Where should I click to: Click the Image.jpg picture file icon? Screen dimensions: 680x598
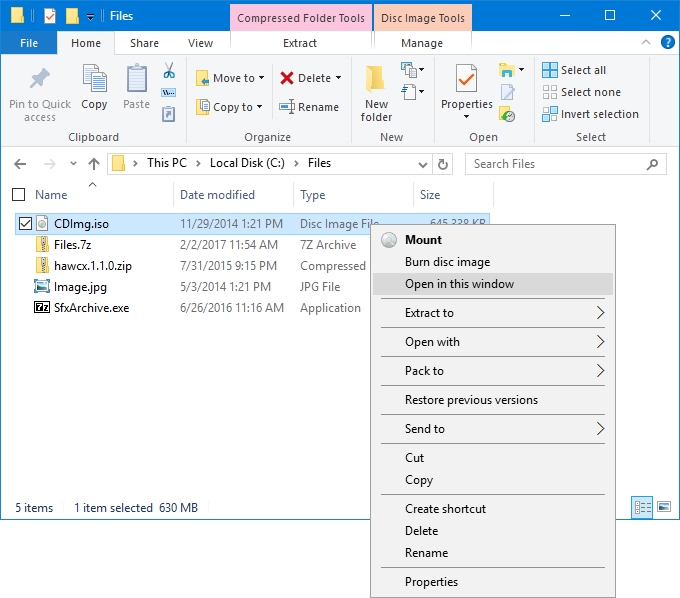tap(42, 286)
